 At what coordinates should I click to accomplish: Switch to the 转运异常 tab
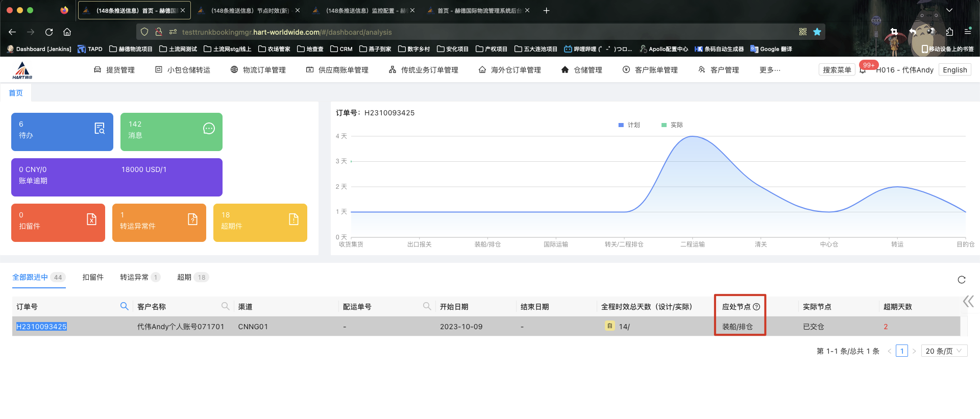134,277
